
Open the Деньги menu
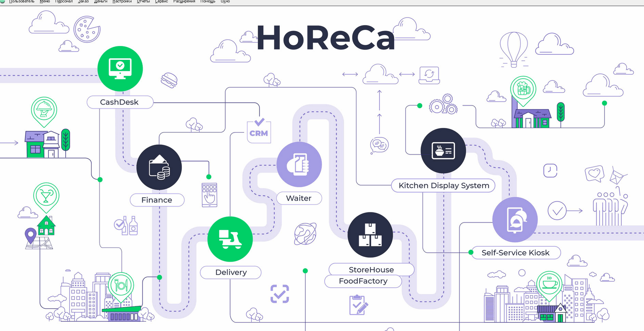tap(101, 2)
